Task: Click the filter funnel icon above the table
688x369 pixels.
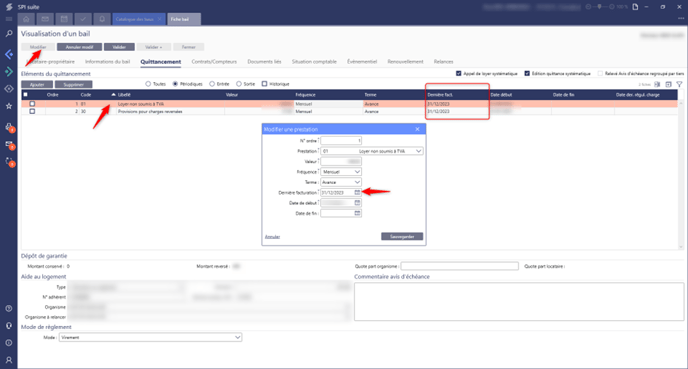Action: point(679,84)
